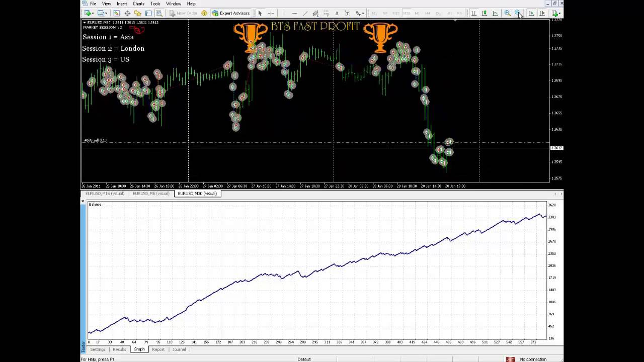Screen dimensions: 644x362
Task: Select the Text 'A' drawing tool
Action: pyautogui.click(x=337, y=13)
